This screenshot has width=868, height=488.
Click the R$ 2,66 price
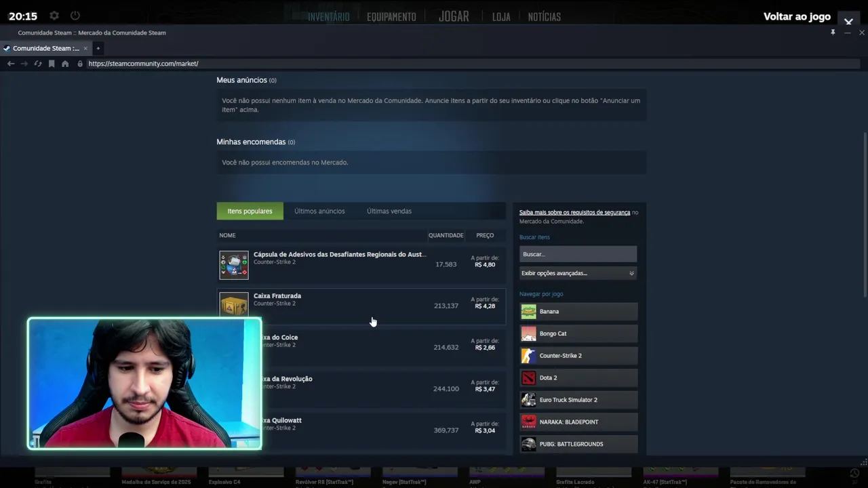(485, 348)
